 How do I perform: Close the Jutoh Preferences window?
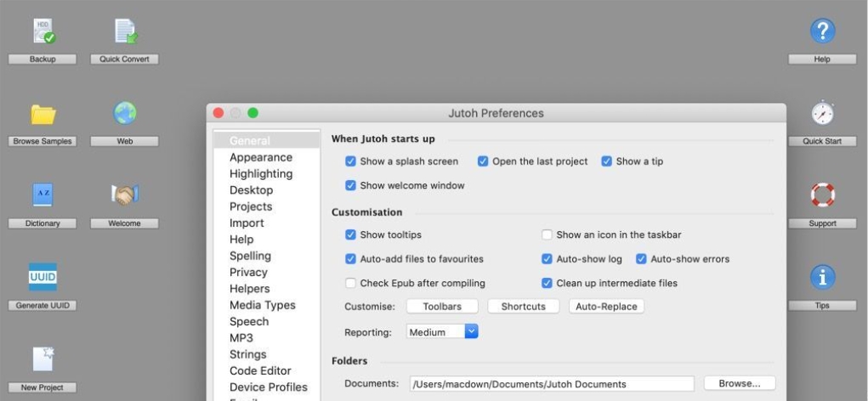pos(218,113)
